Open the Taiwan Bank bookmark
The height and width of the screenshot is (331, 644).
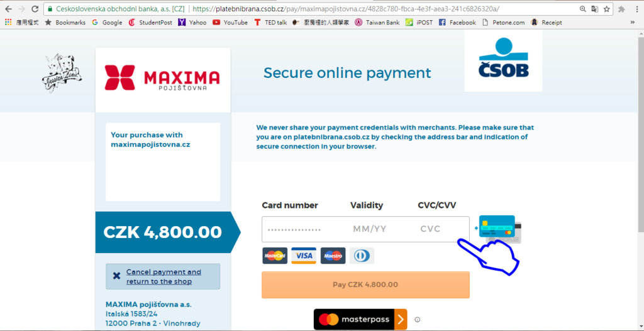click(377, 23)
